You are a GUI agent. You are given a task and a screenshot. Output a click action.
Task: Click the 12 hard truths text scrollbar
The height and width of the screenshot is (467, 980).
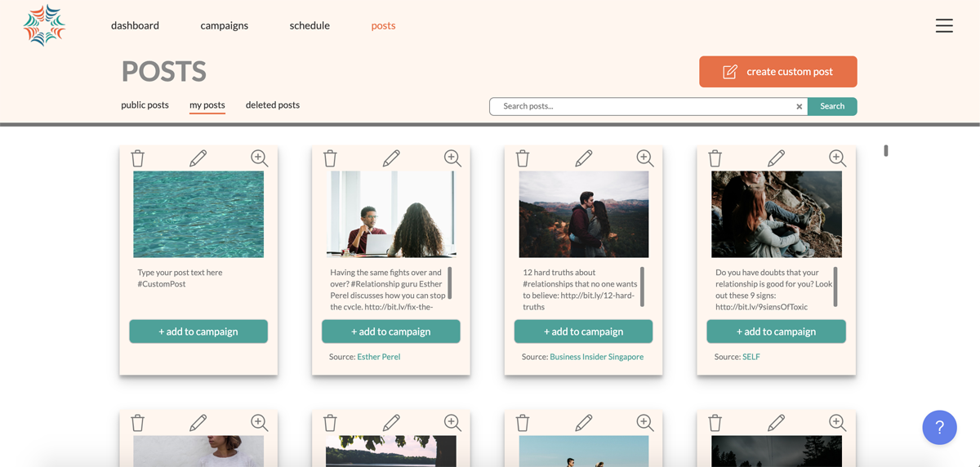tap(642, 287)
